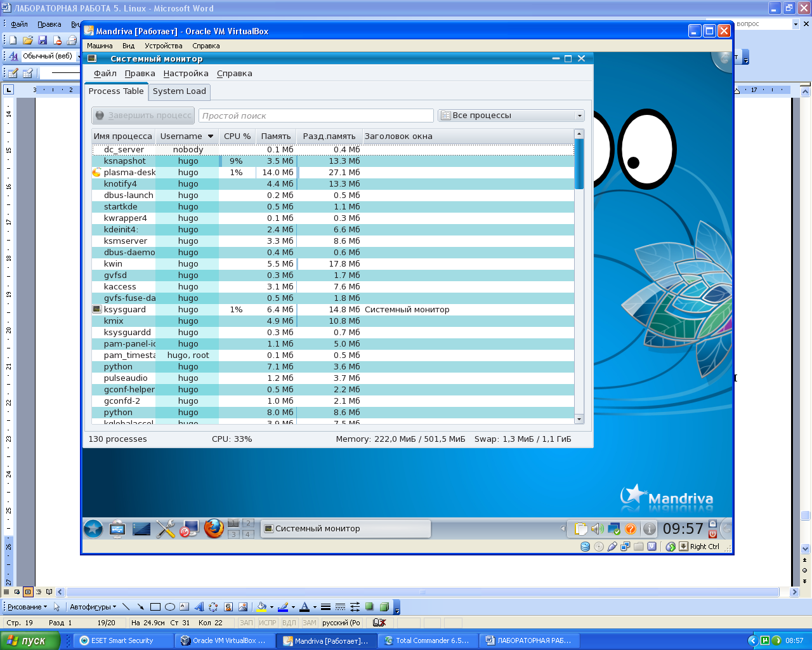Open the Автофигуры dropdown menu
Screen dimensions: 812x650
93,607
